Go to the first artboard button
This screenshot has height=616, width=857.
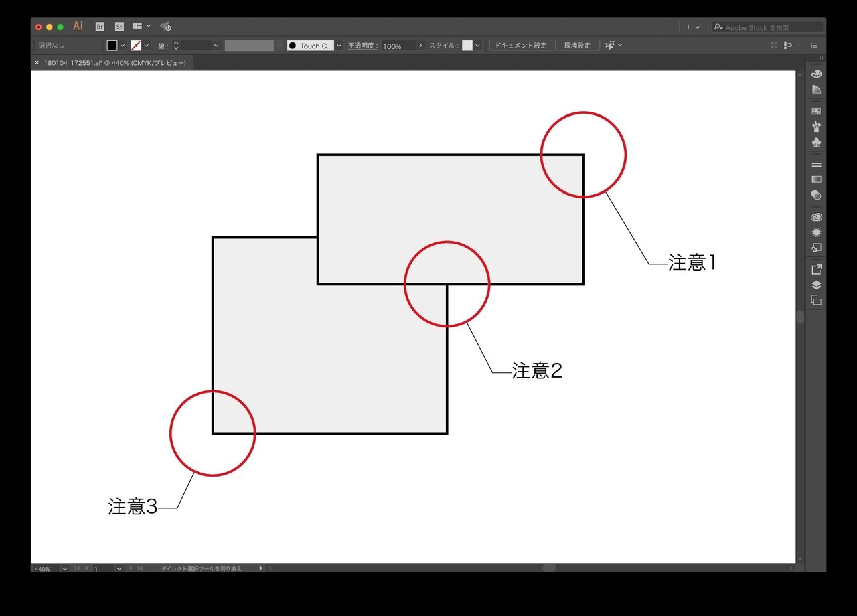tap(77, 568)
